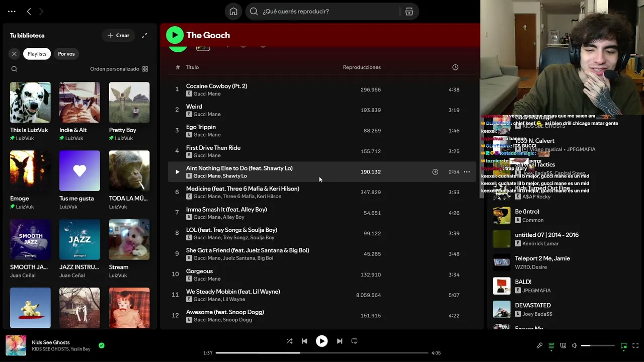The image size is (644, 362).
Task: Open the This Is LuizVuk playlist cover
Action: point(30,103)
